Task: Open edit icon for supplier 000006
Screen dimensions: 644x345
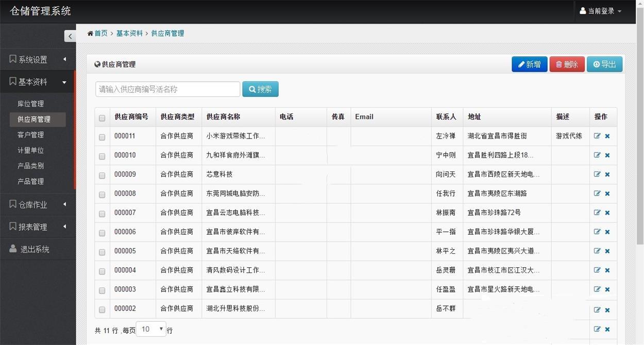Action: pos(597,232)
